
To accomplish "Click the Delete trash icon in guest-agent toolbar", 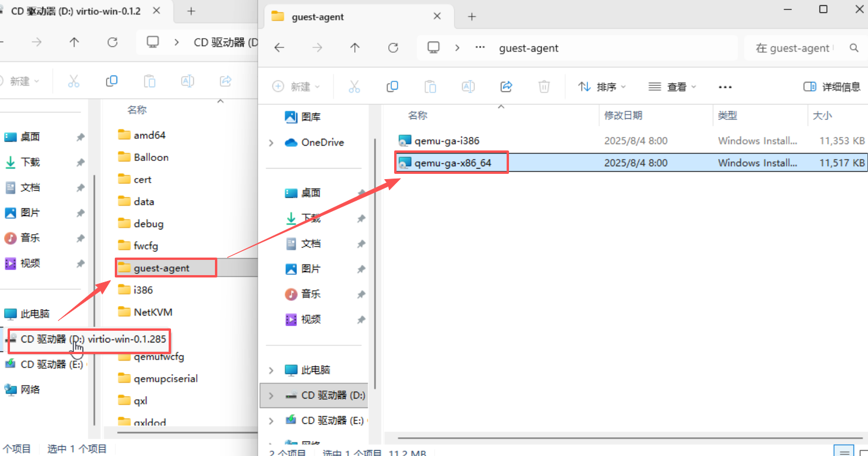I will (544, 87).
